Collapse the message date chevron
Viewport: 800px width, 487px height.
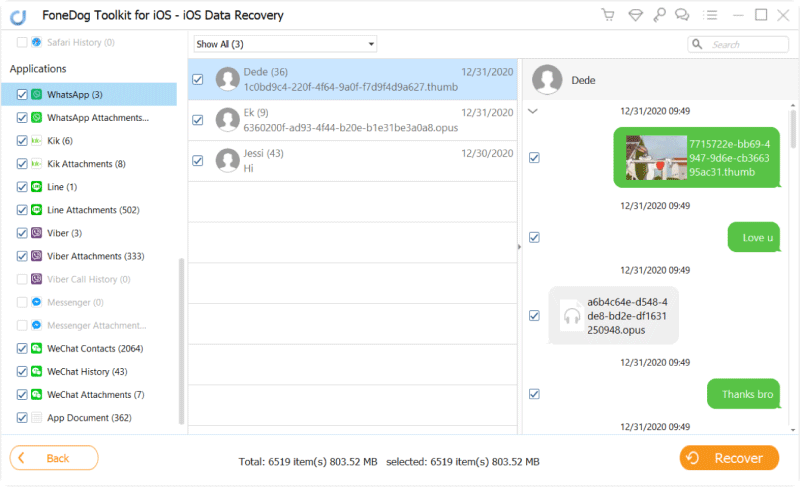(533, 111)
